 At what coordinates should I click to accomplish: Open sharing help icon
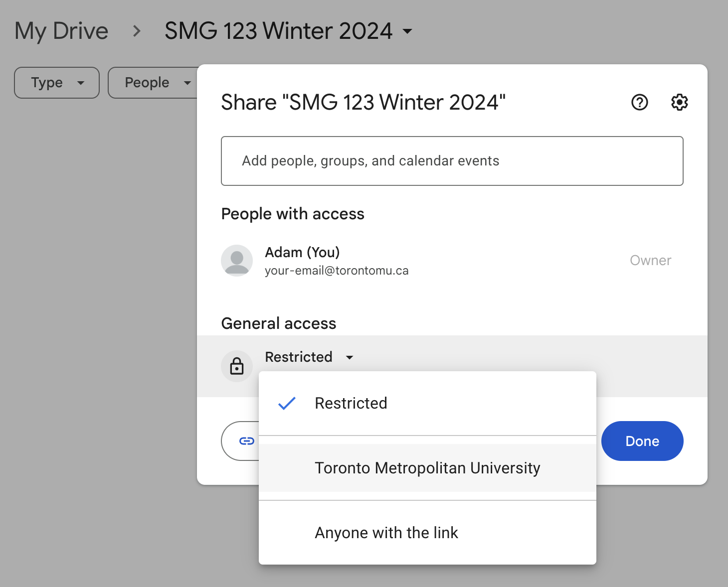point(639,102)
